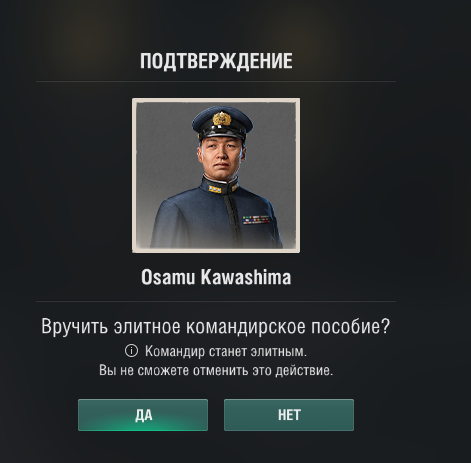Click the black visor of the officer cap
This screenshot has height=463, width=471.
[221, 133]
